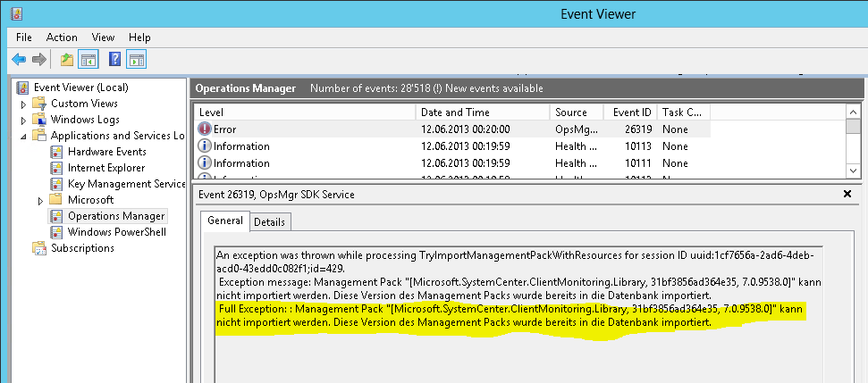Click the Applications and Services Logs folder icon
This screenshot has height=383, width=868.
click(39, 136)
